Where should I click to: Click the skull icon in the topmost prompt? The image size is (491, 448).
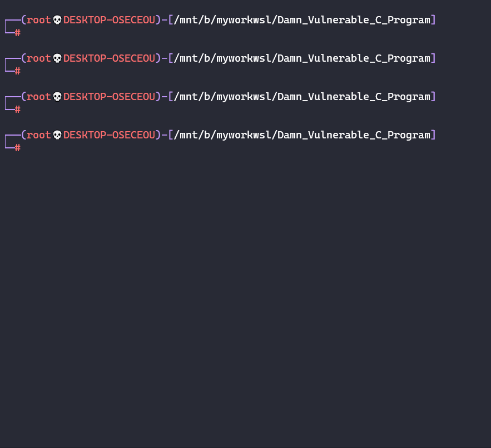tap(57, 20)
